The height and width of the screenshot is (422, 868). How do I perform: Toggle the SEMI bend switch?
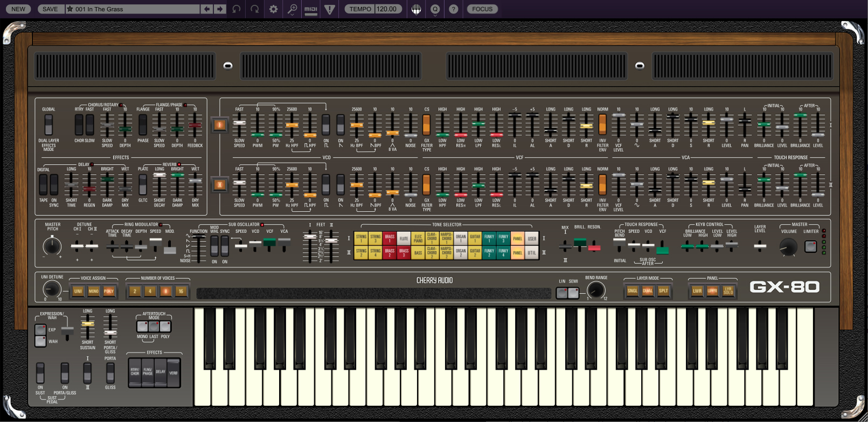pyautogui.click(x=573, y=293)
